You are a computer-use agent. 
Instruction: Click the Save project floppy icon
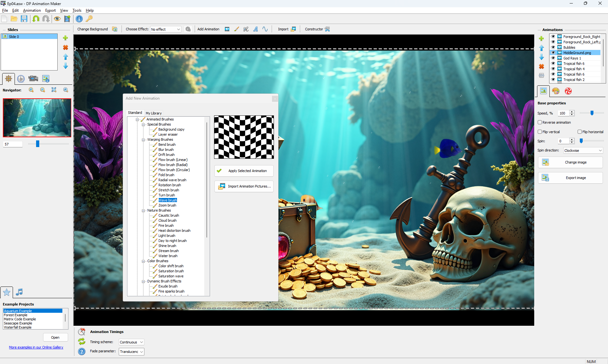click(x=24, y=19)
